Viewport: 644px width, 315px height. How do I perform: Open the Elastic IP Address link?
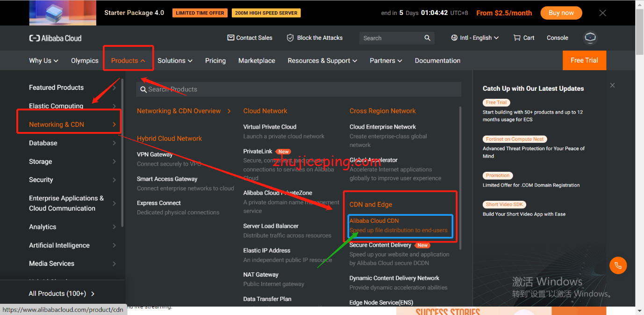click(267, 250)
